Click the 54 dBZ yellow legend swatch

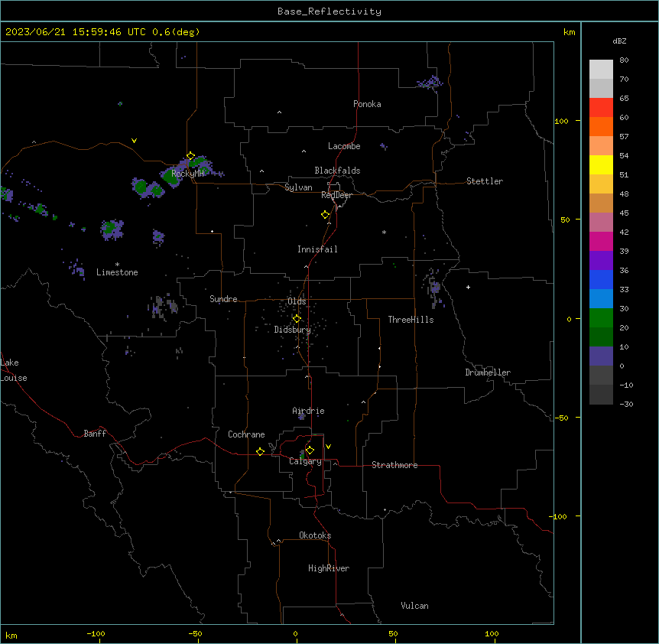pos(601,164)
